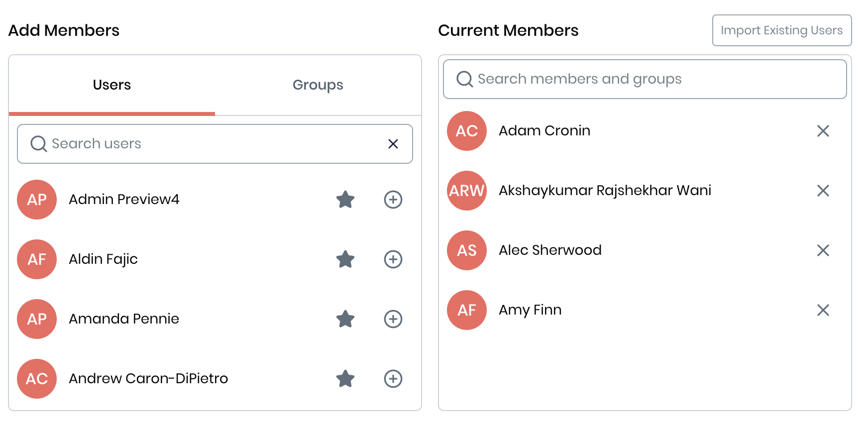This screenshot has height=432, width=868.
Task: Clear the Search users field
Action: coord(393,144)
